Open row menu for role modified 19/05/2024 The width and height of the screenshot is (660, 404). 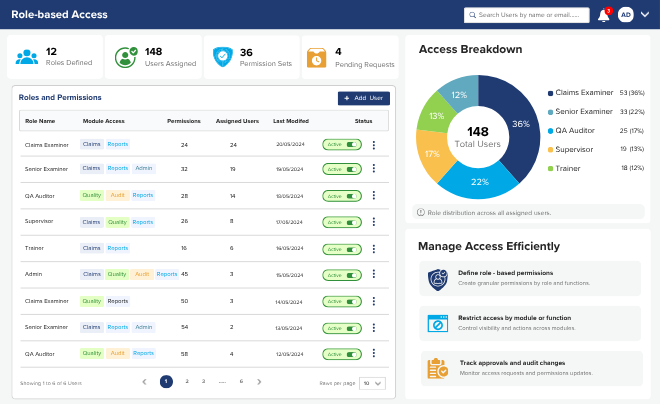click(374, 168)
